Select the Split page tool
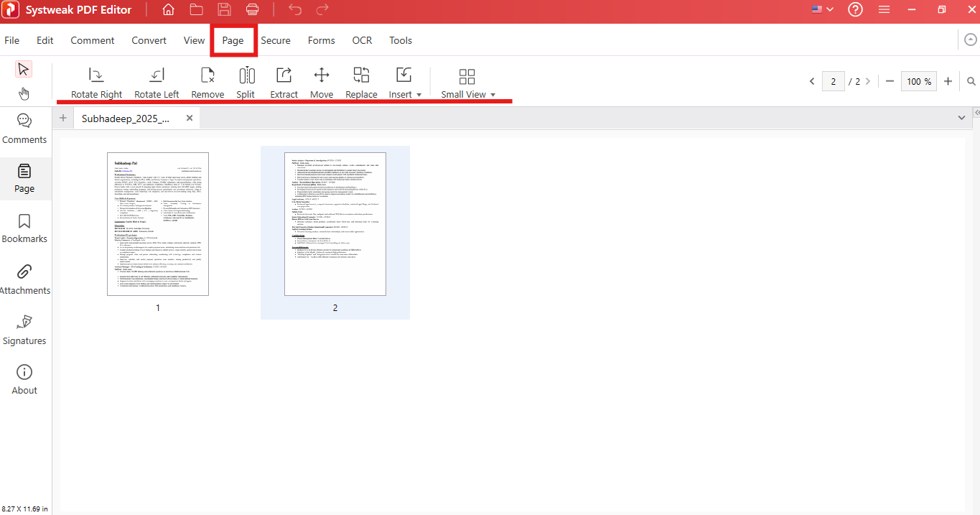980x515 pixels. [246, 75]
